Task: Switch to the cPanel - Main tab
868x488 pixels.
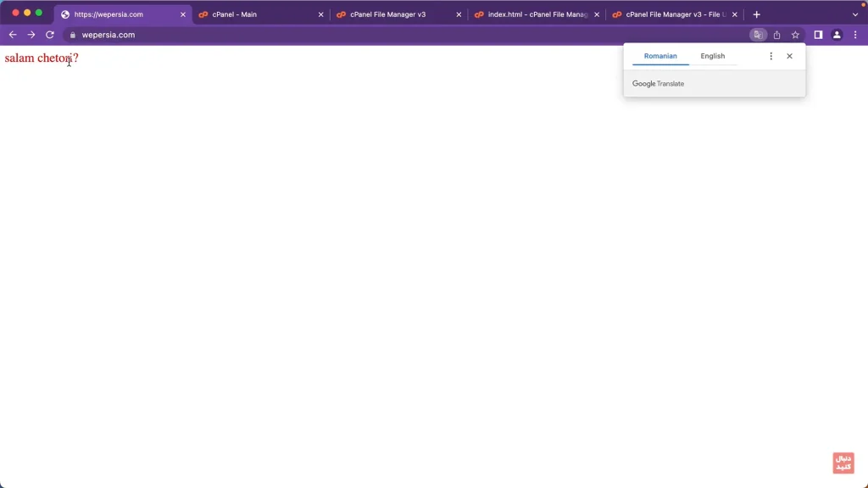Action: coord(254,14)
